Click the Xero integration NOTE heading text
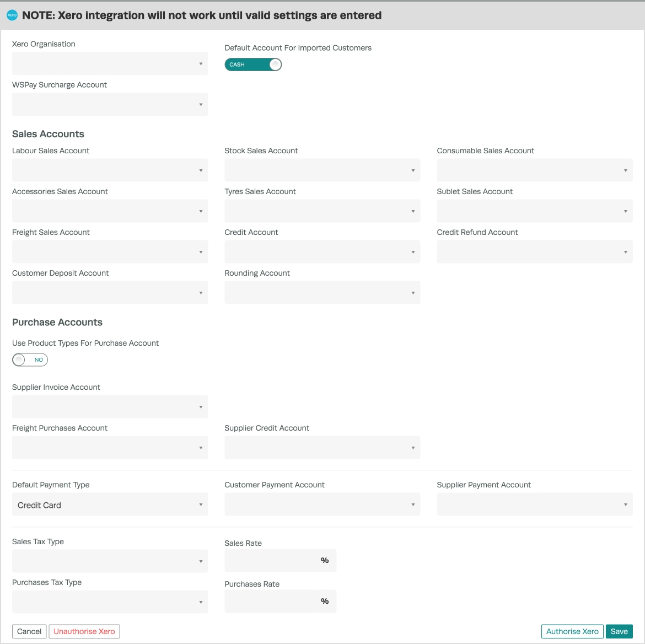Image resolution: width=645 pixels, height=644 pixels. 202,15
